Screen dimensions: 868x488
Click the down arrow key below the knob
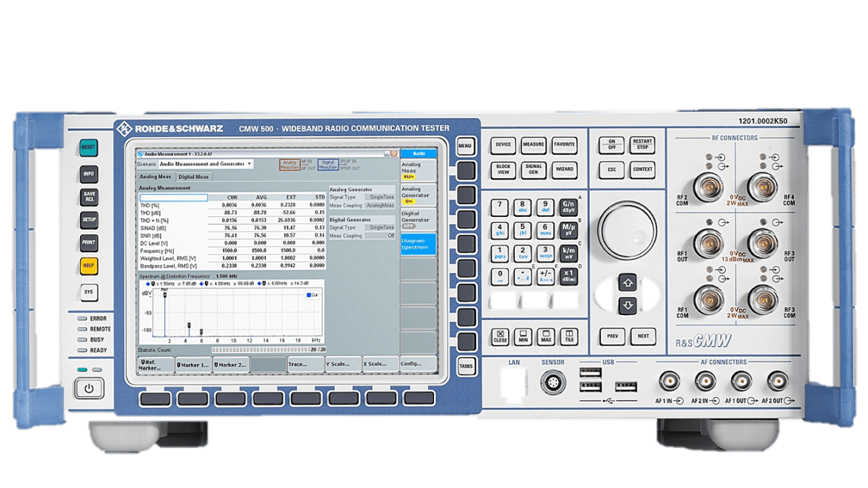[628, 306]
